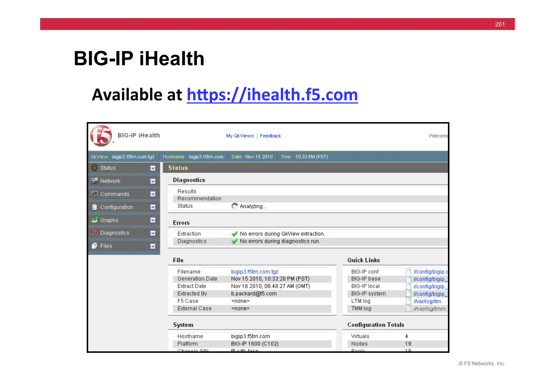Viewport: 555px width, 392px height.
Task: Click the Extraction green checkmark icon
Action: [x=235, y=234]
